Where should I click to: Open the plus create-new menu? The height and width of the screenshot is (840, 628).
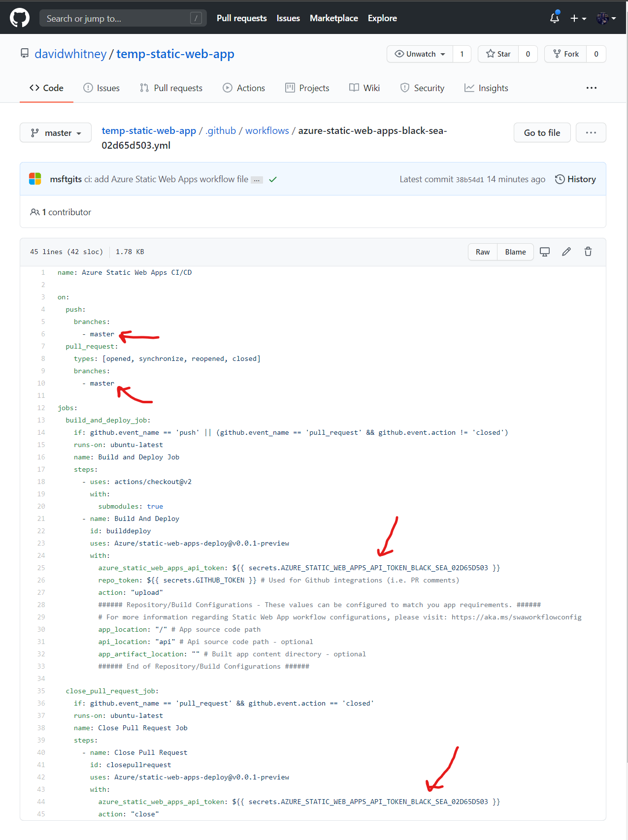[578, 18]
